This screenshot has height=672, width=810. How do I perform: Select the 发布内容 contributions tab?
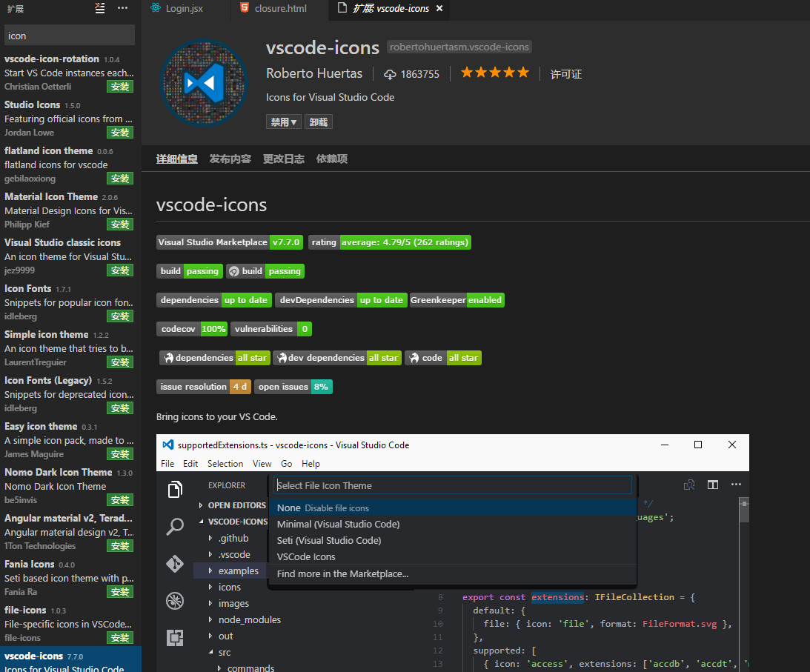click(230, 159)
